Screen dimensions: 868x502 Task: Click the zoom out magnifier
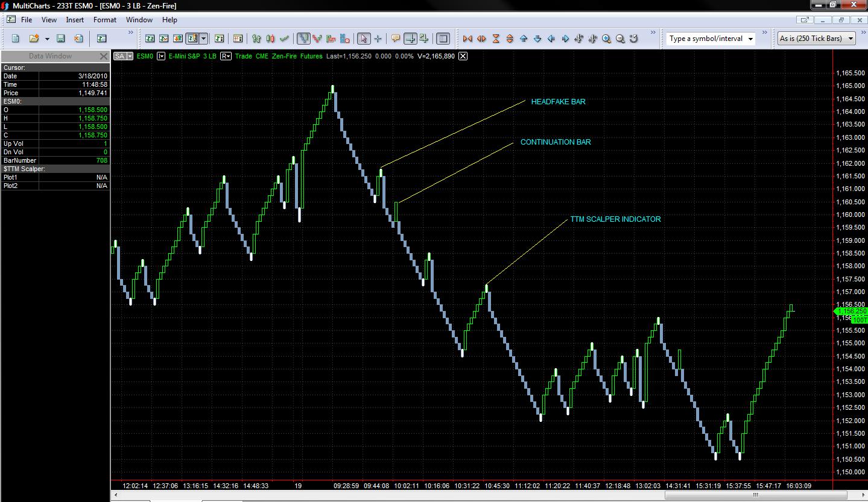coord(620,39)
